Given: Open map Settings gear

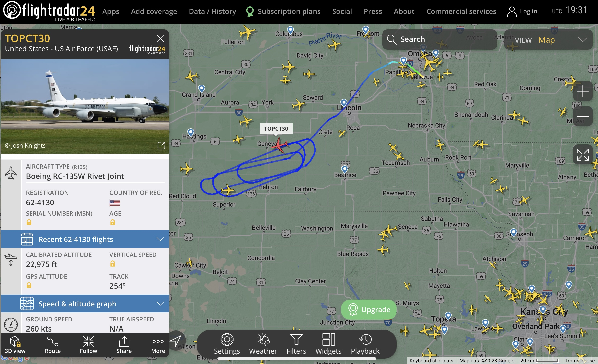Looking at the screenshot, I should pyautogui.click(x=227, y=344).
